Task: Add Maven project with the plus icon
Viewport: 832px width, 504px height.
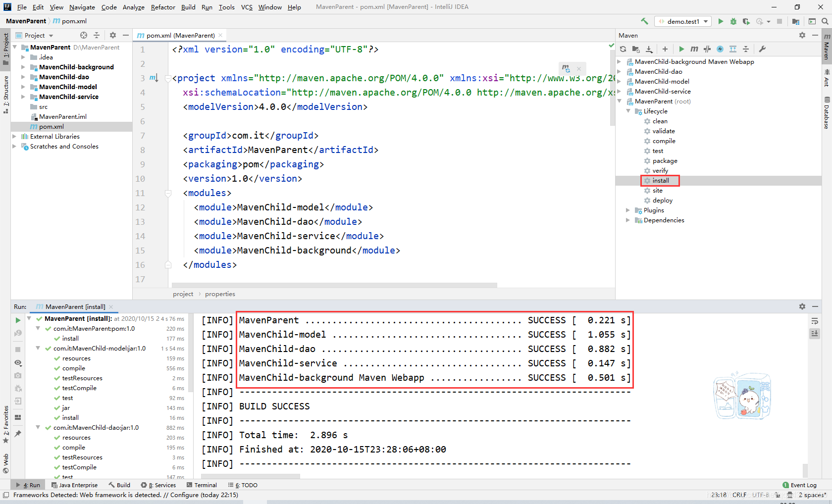Action: pyautogui.click(x=665, y=49)
